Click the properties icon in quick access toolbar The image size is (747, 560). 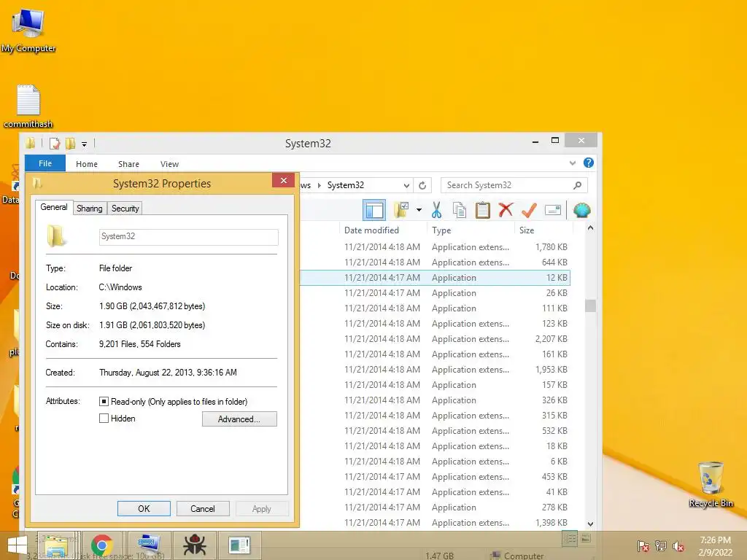tap(54, 144)
